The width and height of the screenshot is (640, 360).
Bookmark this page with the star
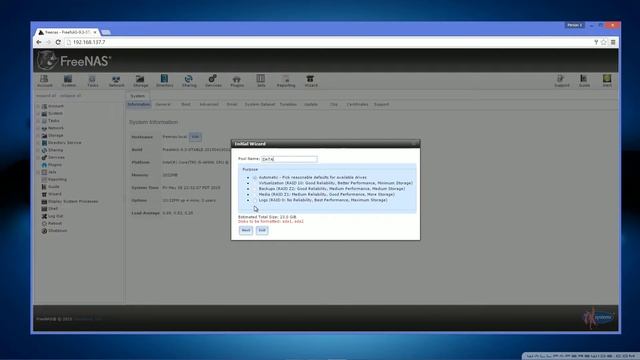[x=604, y=42]
